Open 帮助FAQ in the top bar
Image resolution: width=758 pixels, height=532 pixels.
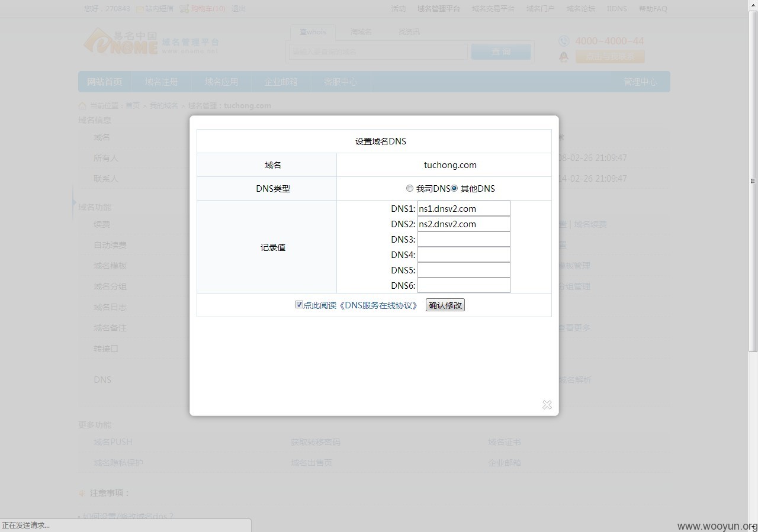coord(653,9)
